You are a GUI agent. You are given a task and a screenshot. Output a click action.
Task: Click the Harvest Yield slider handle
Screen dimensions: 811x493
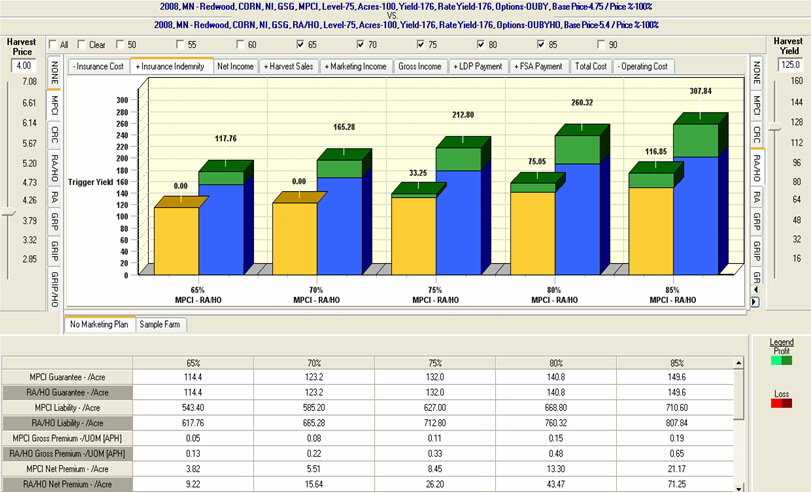(774, 127)
